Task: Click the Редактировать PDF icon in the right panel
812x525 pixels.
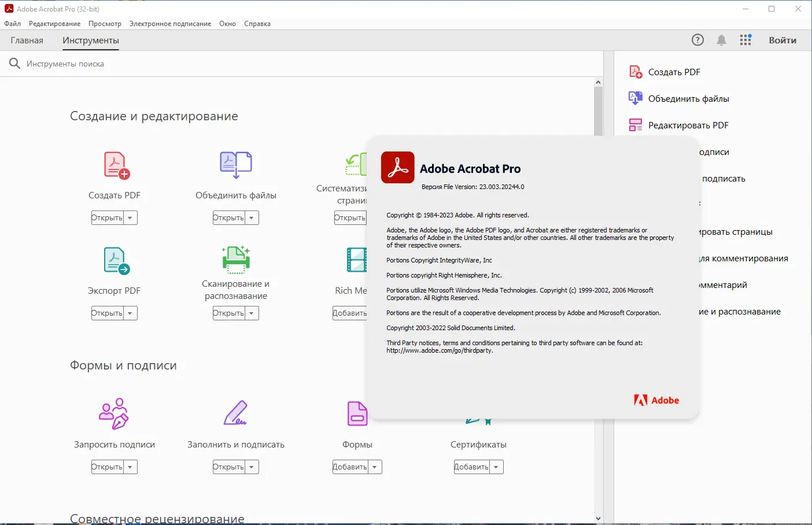Action: (x=636, y=125)
